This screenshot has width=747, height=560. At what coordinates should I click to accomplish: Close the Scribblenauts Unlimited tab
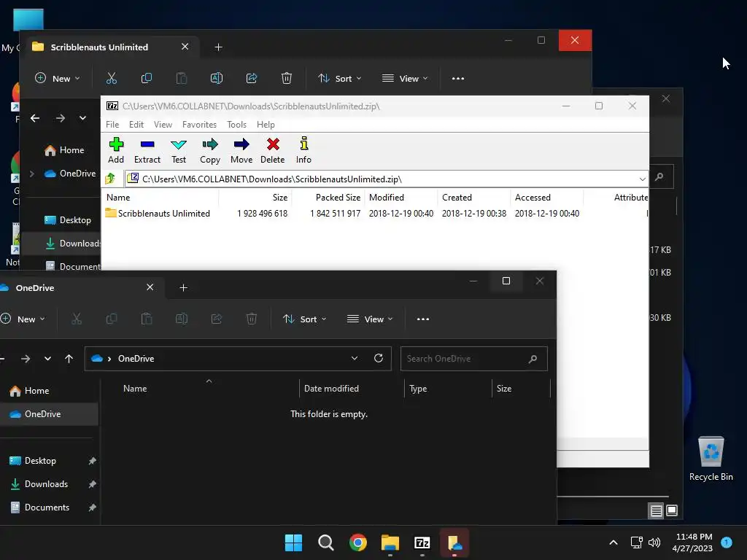point(185,47)
